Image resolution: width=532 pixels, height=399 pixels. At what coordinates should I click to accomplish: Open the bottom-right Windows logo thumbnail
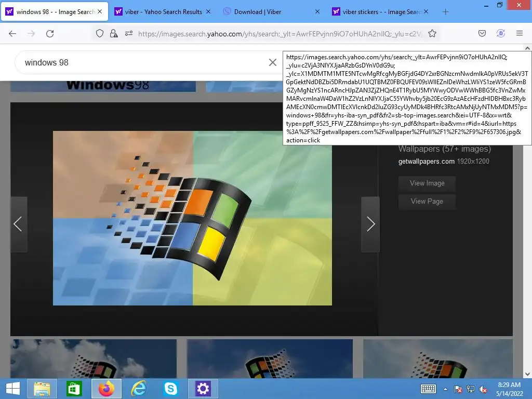(437, 358)
